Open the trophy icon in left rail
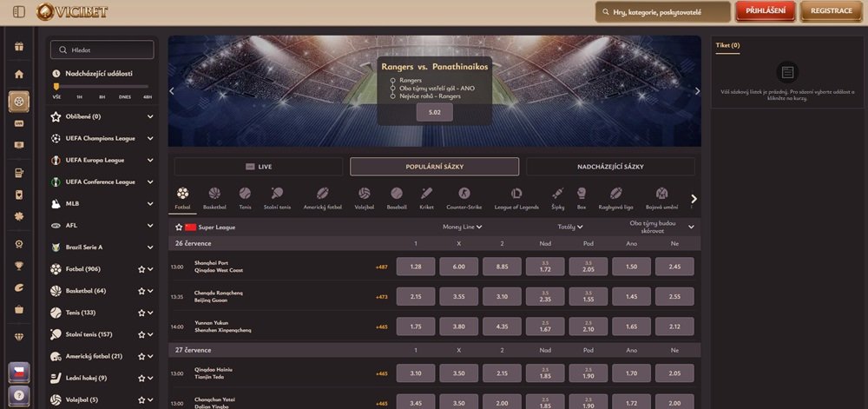Viewport: 868px width, 409px height. (19, 267)
